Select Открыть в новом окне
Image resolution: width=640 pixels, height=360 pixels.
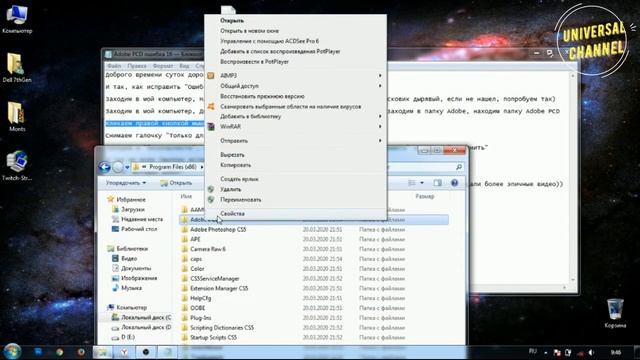point(296,31)
